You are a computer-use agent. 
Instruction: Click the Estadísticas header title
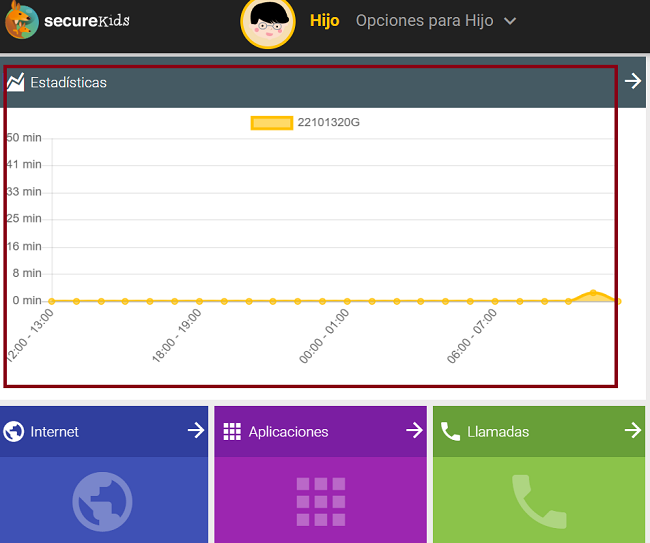(x=68, y=82)
